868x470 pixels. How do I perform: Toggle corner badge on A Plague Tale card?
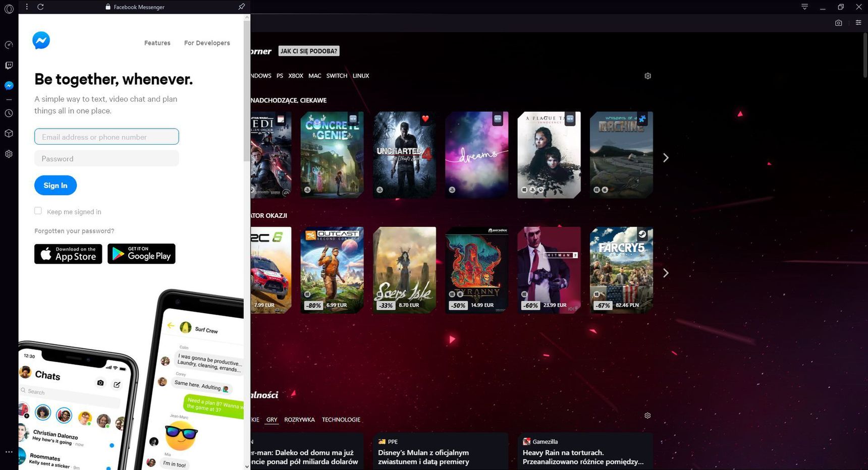[570, 119]
